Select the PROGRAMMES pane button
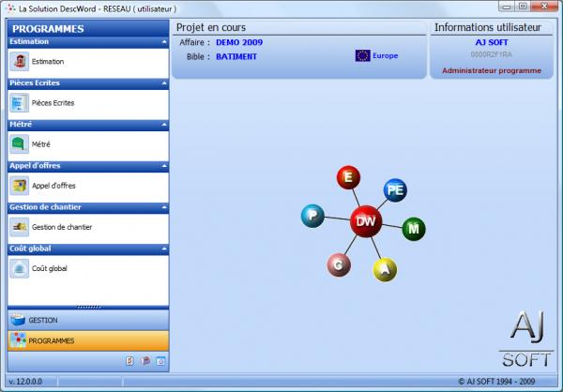This screenshot has height=392, width=563. (x=88, y=340)
